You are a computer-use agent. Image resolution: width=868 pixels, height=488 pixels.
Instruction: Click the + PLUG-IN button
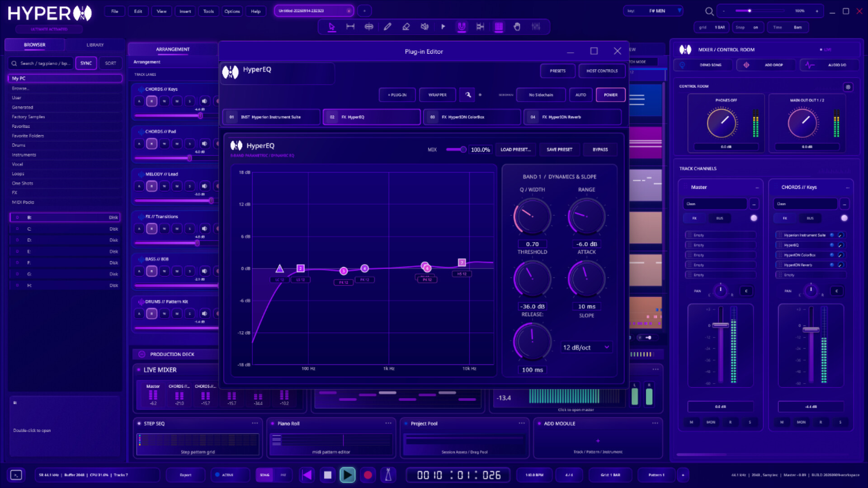(397, 95)
